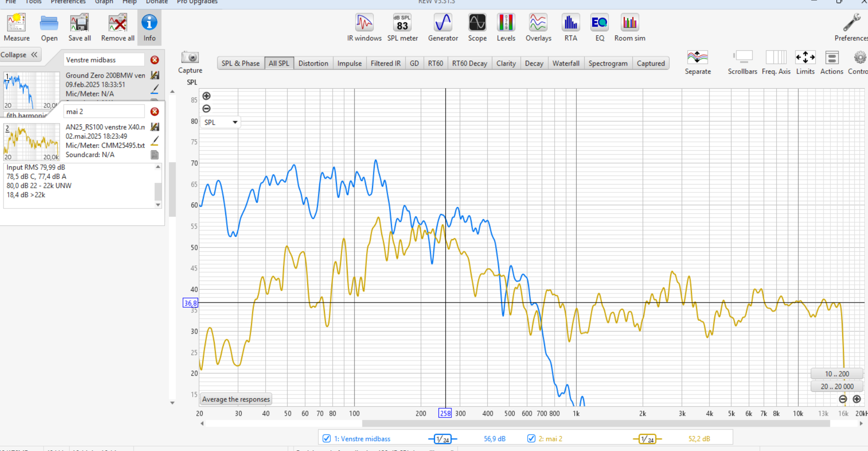868x451 pixels.
Task: Switch to Filtered IR tab
Action: [x=385, y=63]
